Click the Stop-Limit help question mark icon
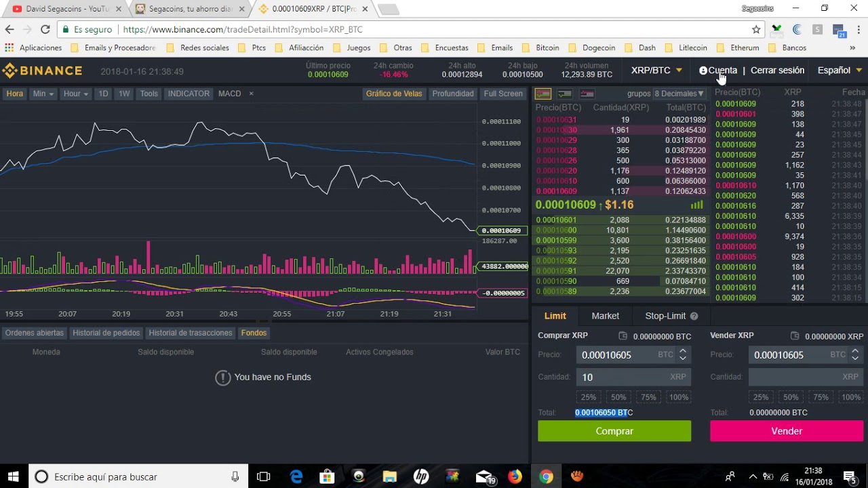 click(x=694, y=316)
